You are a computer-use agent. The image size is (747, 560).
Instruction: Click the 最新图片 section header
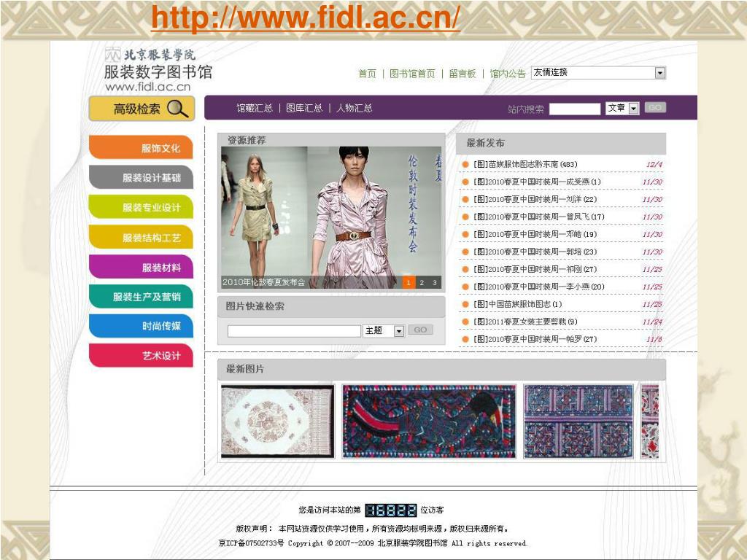click(441, 369)
